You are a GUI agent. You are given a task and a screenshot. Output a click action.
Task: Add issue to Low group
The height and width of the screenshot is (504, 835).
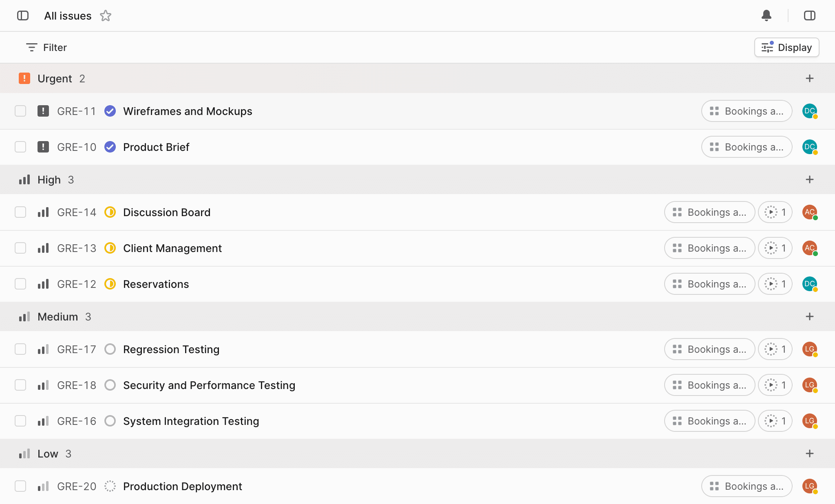810,453
